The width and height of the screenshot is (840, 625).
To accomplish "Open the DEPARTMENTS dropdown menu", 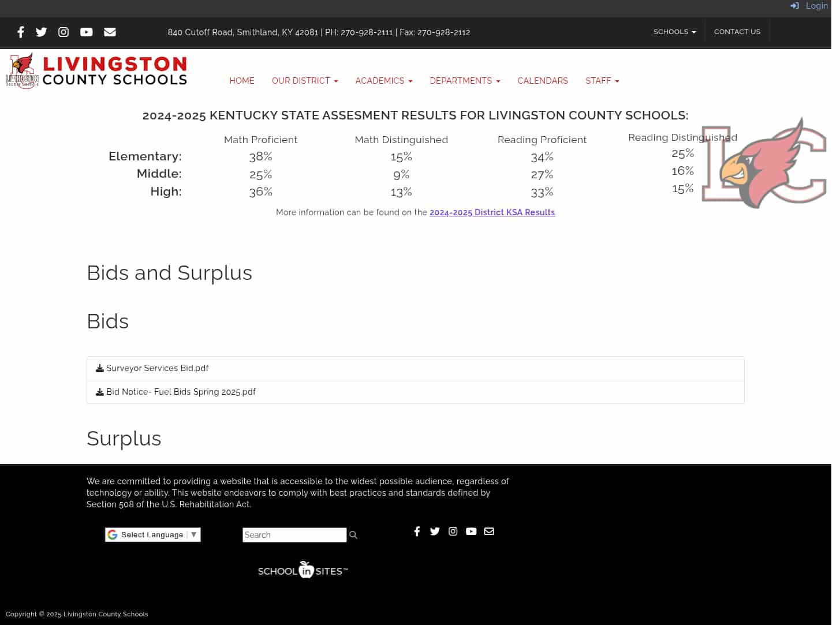I will 464,81.
